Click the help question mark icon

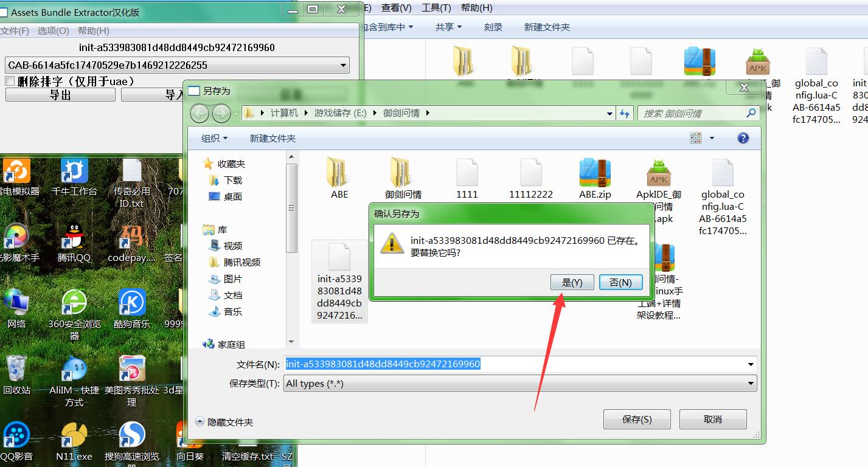[743, 138]
